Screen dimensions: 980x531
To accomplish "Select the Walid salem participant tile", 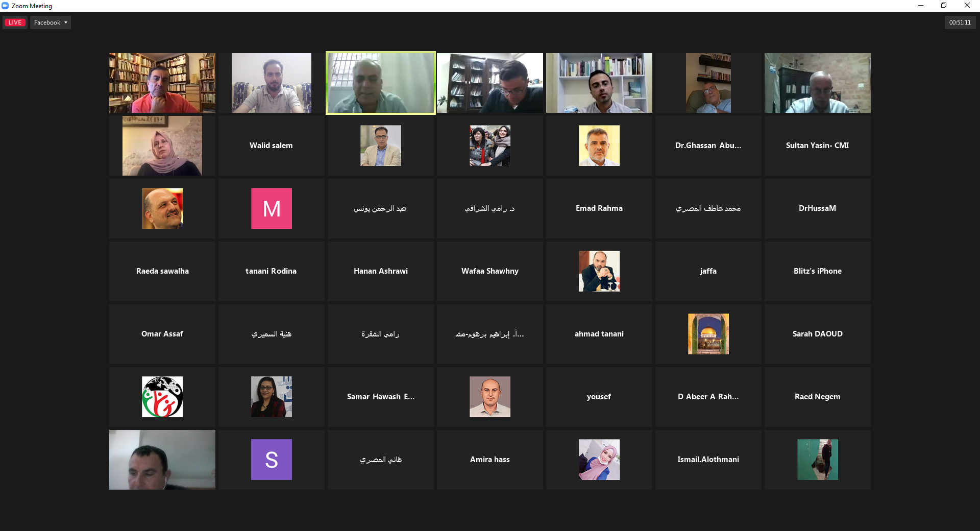I will pos(271,146).
